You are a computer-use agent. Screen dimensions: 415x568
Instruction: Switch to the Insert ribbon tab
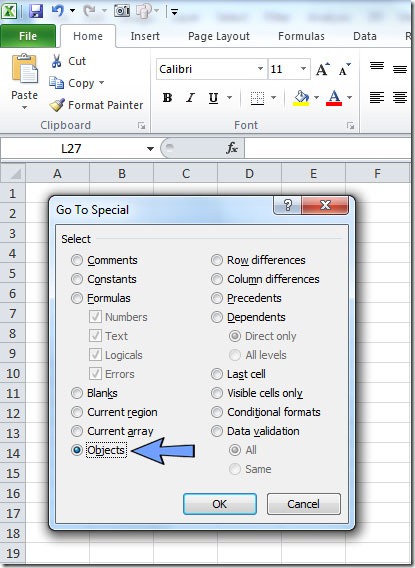click(x=145, y=36)
